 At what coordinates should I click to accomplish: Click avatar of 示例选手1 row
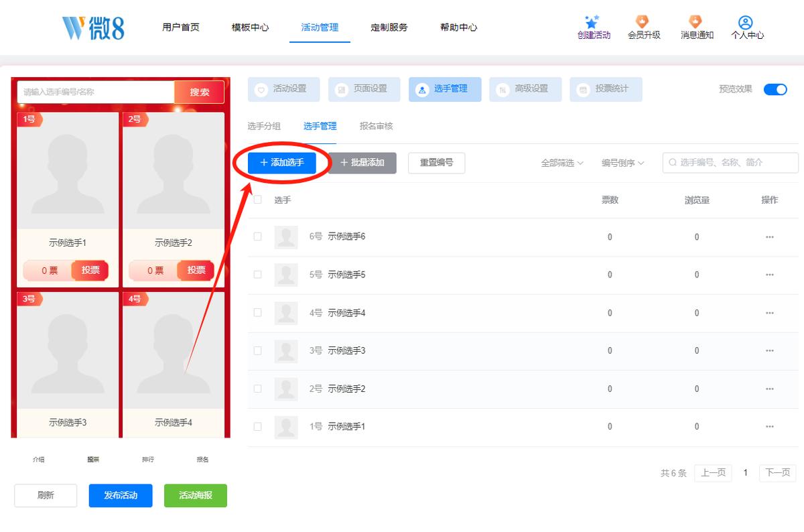point(286,427)
